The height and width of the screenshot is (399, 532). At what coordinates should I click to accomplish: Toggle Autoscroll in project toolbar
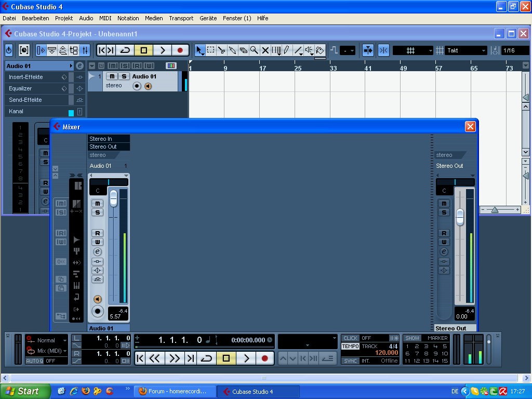(x=368, y=50)
